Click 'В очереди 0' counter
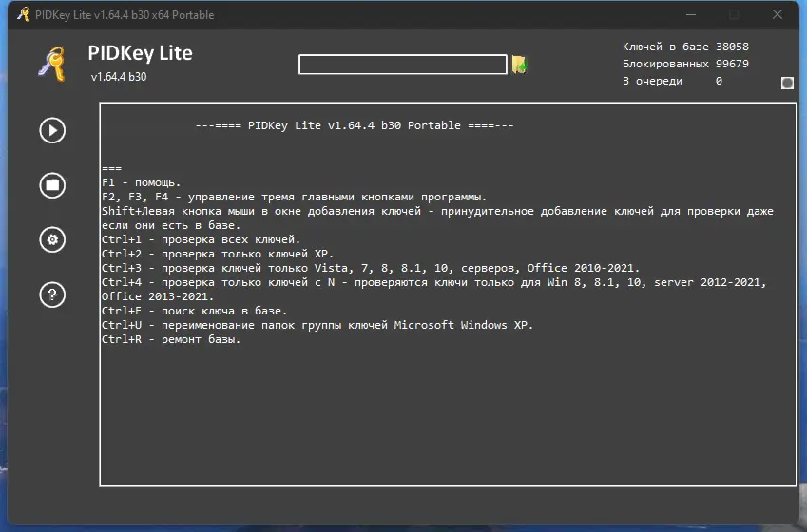 point(672,81)
